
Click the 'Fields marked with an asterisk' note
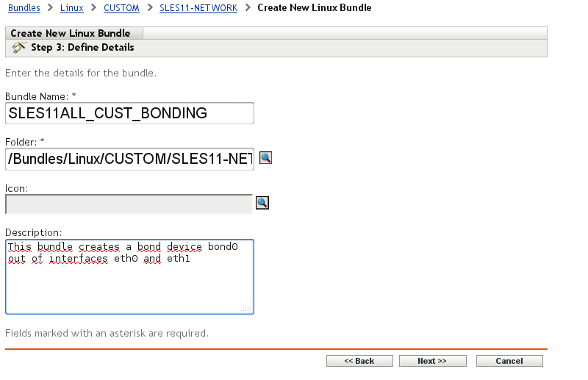(107, 333)
